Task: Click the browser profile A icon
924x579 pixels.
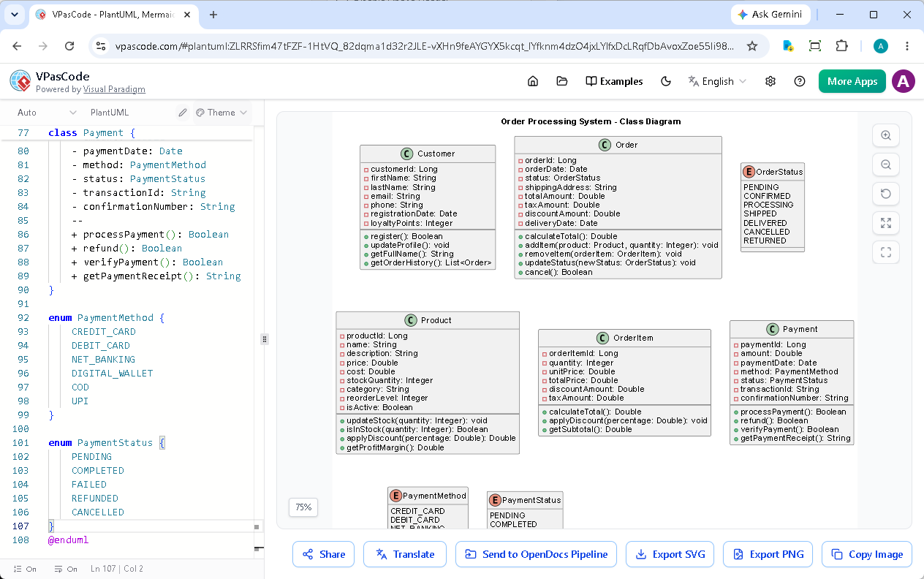Action: pyautogui.click(x=881, y=46)
